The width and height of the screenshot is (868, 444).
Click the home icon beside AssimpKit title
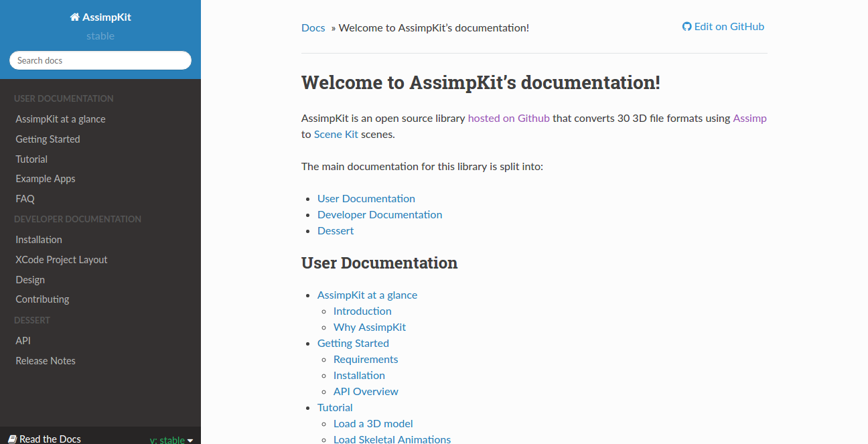pyautogui.click(x=74, y=17)
